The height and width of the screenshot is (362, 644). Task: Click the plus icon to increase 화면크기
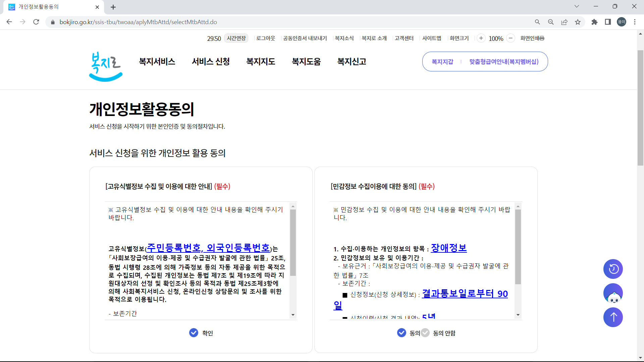[481, 38]
